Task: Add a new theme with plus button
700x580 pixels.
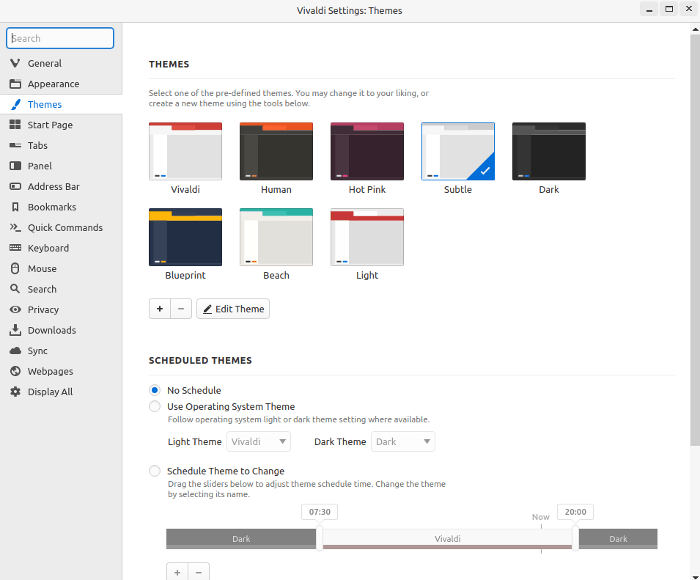Action: 160,309
